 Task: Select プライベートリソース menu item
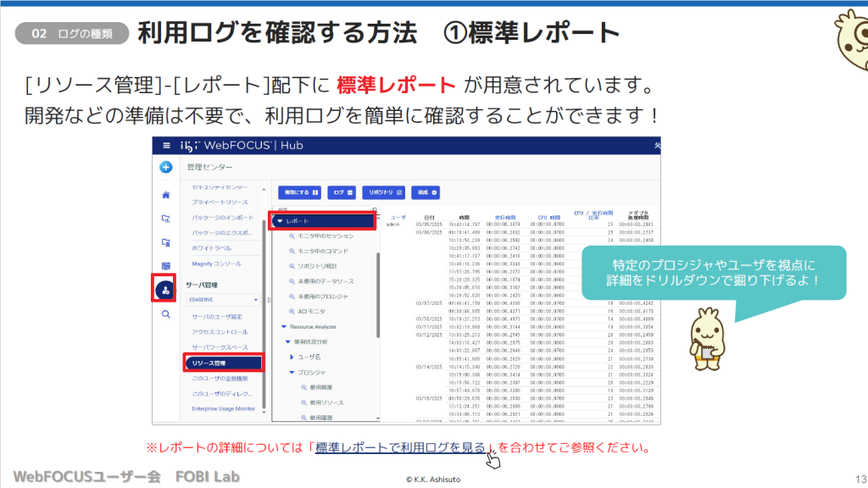point(220,202)
